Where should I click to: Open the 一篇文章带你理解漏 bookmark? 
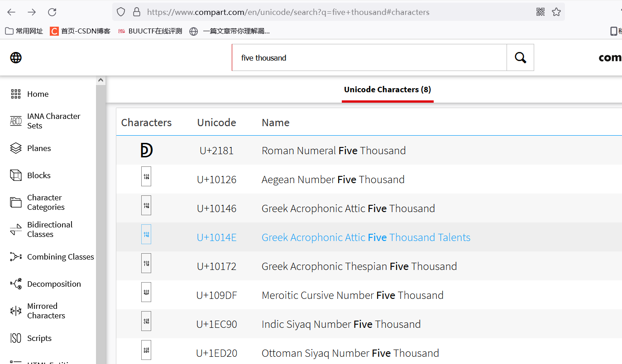pyautogui.click(x=230, y=31)
